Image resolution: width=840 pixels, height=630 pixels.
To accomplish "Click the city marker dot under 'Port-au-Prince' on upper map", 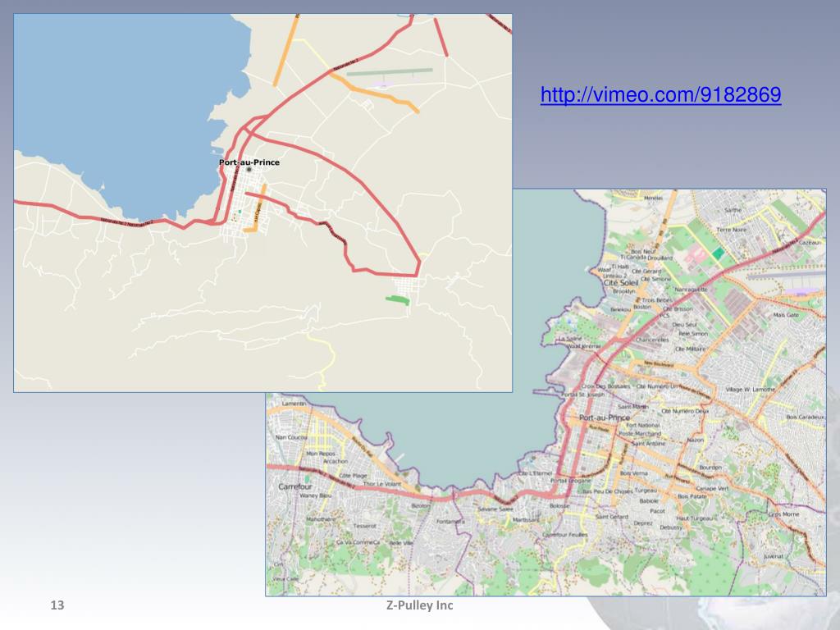I will pyautogui.click(x=249, y=170).
